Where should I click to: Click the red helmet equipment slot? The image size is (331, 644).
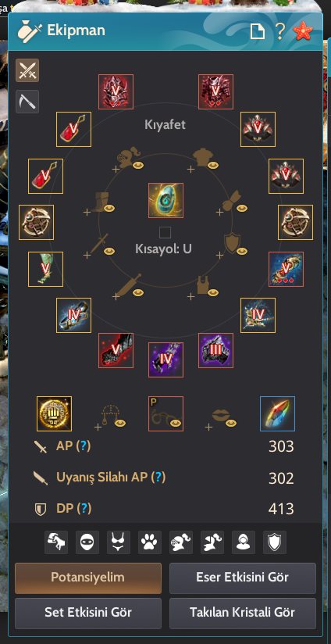(x=116, y=91)
